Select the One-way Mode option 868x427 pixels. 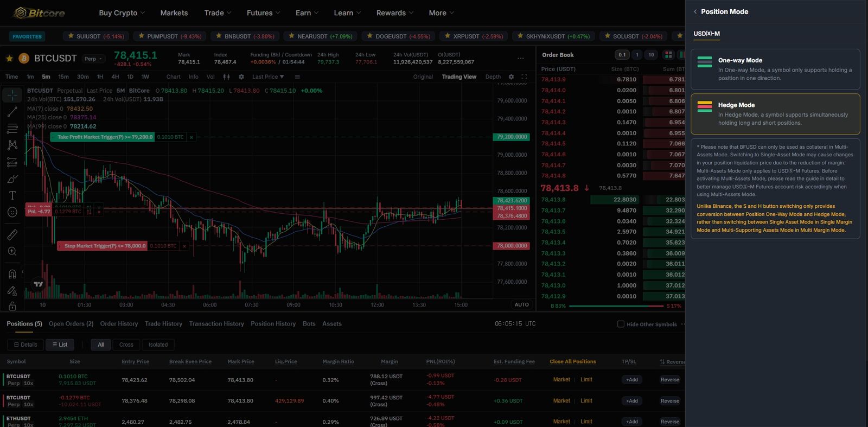[x=775, y=69]
